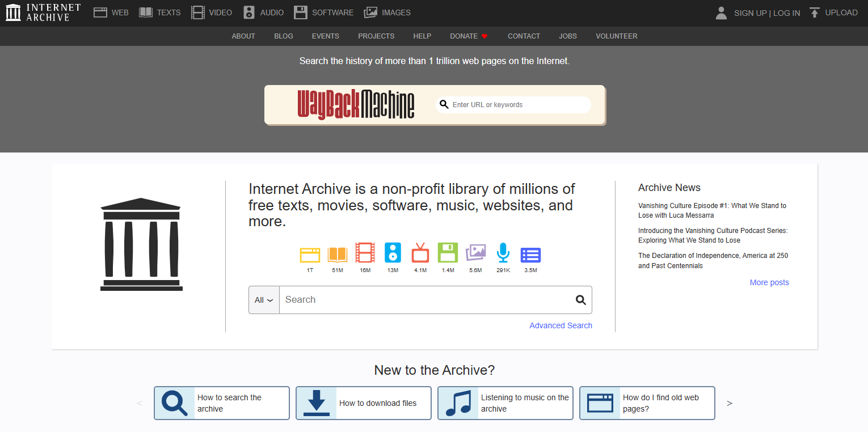This screenshot has width=868, height=432.
Task: Open the Images section in top navigation
Action: tap(387, 12)
